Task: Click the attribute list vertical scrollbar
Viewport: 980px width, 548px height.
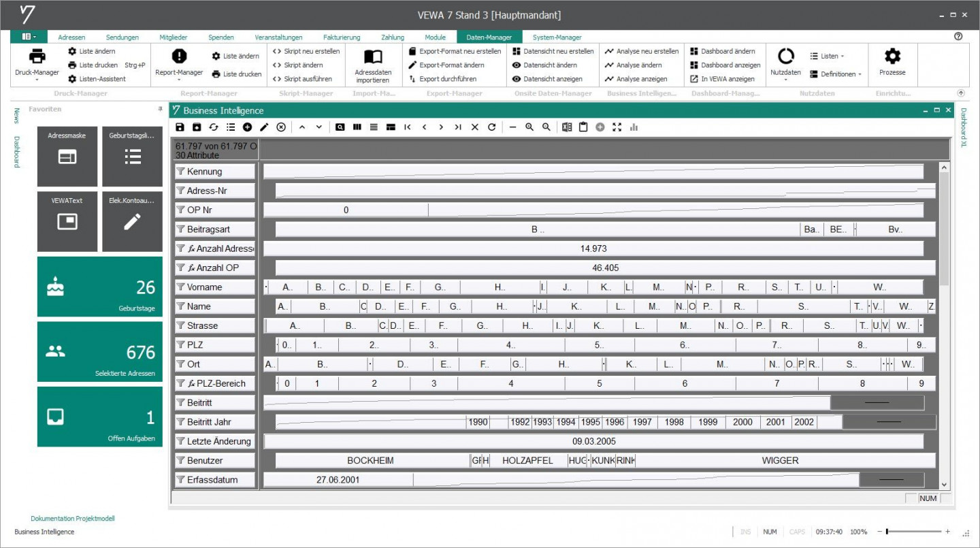Action: pos(944,325)
